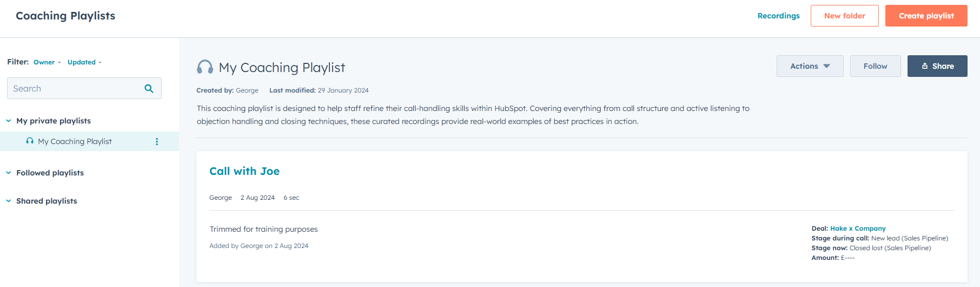Viewport: 980px width, 287px height.
Task: Click the Share button
Action: pyautogui.click(x=937, y=66)
